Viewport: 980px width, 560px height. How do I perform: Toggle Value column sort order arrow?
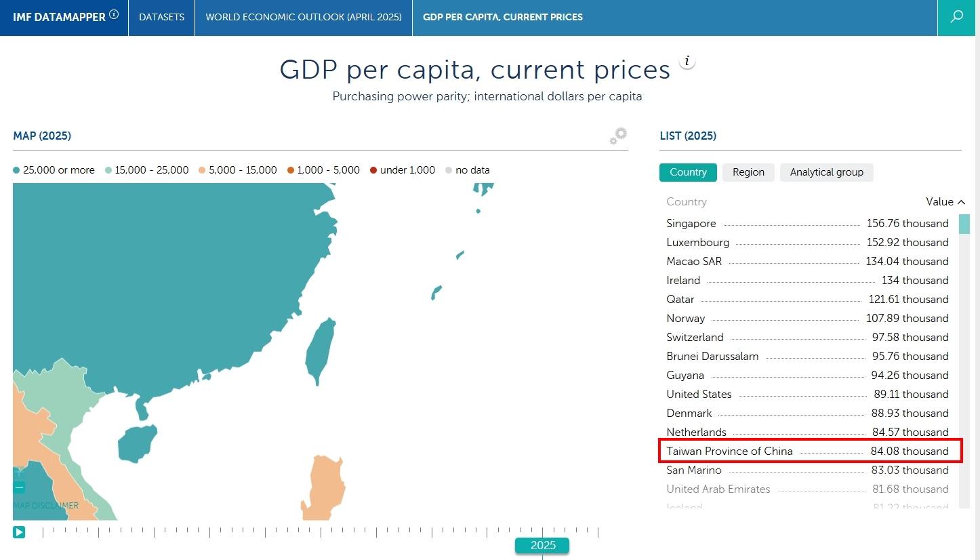[x=960, y=202]
